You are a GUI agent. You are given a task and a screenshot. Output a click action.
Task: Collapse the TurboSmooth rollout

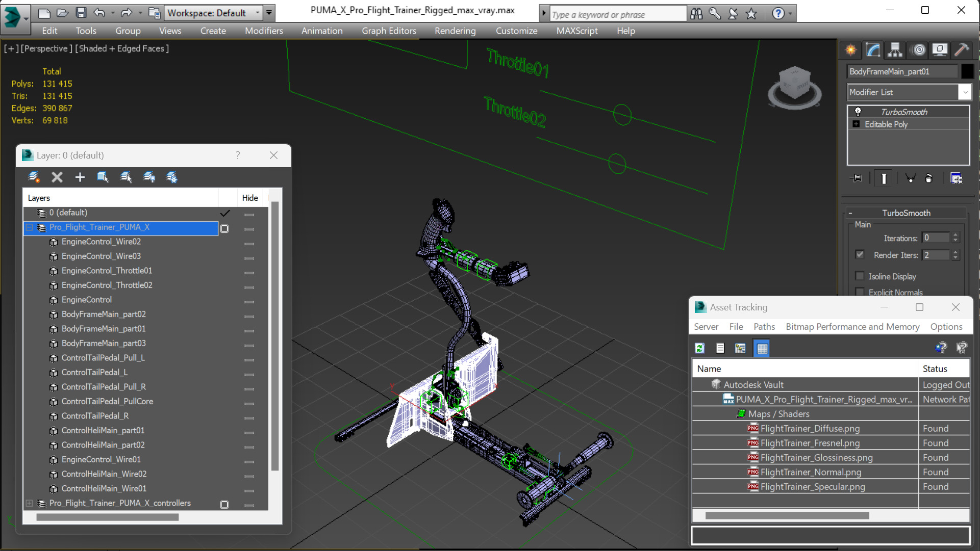pyautogui.click(x=850, y=213)
